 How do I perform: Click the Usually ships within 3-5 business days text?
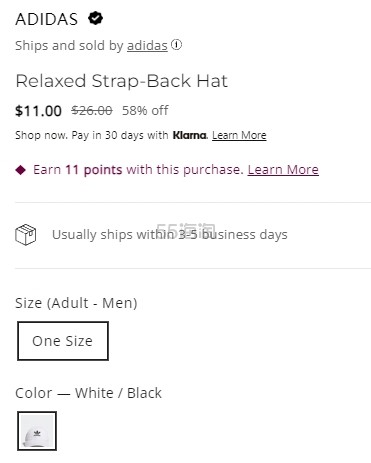click(170, 235)
